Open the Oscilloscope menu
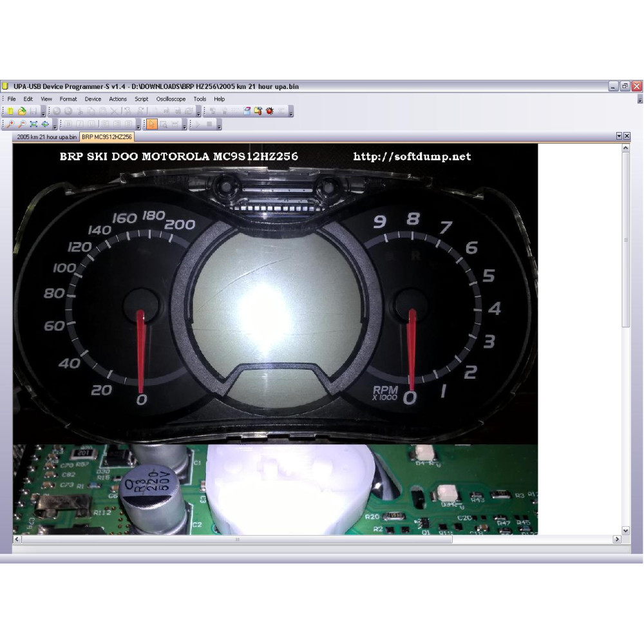This screenshot has width=644, height=644. coord(171,99)
